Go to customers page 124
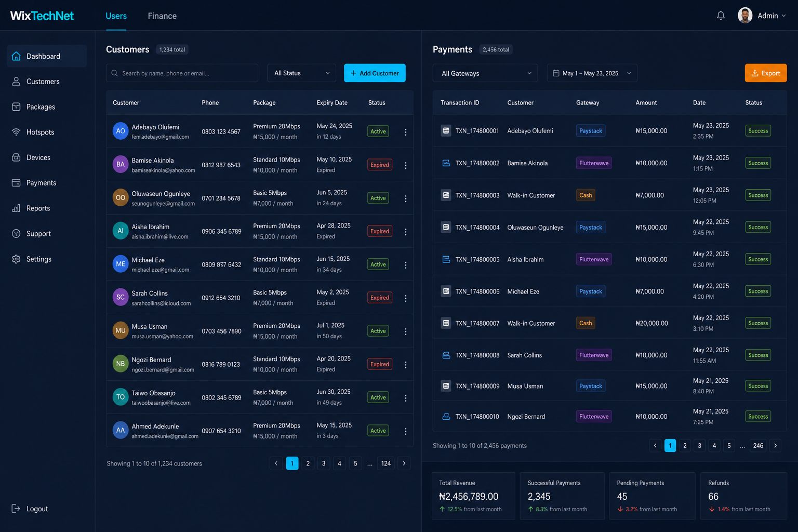 pyautogui.click(x=386, y=463)
